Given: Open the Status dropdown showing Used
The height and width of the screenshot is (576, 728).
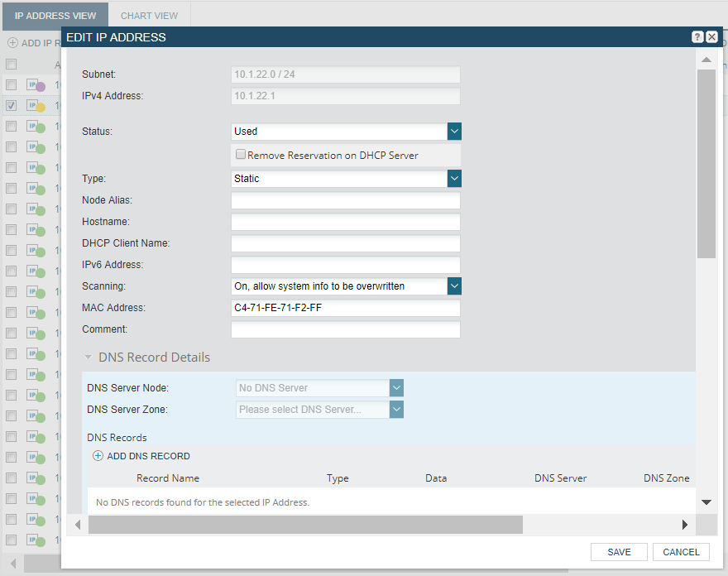Looking at the screenshot, I should pos(453,132).
